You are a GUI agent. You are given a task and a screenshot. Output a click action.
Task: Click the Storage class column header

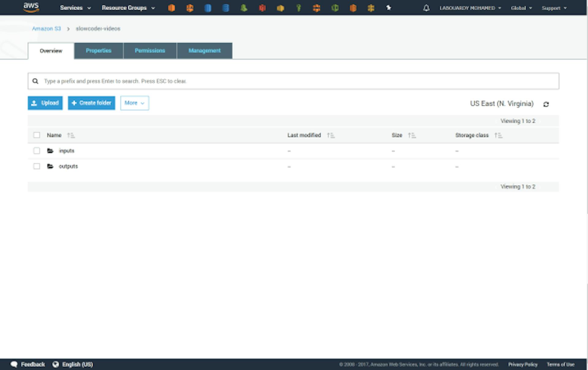tap(472, 135)
